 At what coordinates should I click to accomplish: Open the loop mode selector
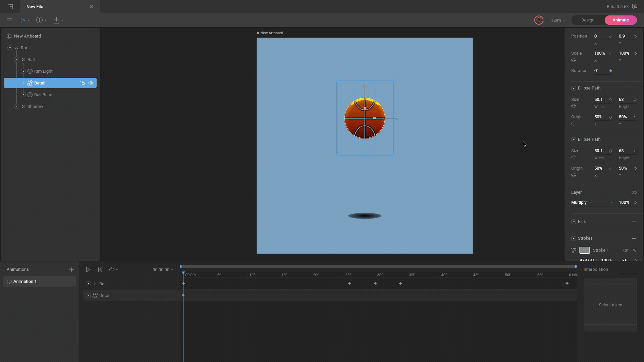click(113, 269)
